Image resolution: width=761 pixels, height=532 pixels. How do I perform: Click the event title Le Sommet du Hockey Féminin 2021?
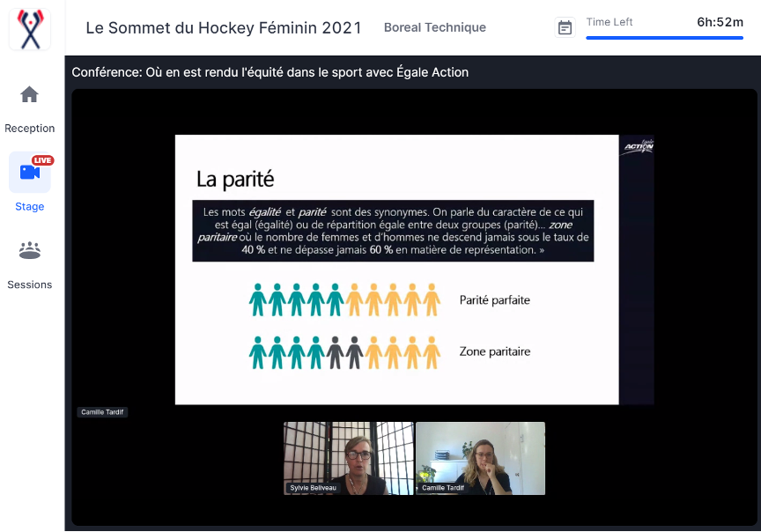click(224, 28)
